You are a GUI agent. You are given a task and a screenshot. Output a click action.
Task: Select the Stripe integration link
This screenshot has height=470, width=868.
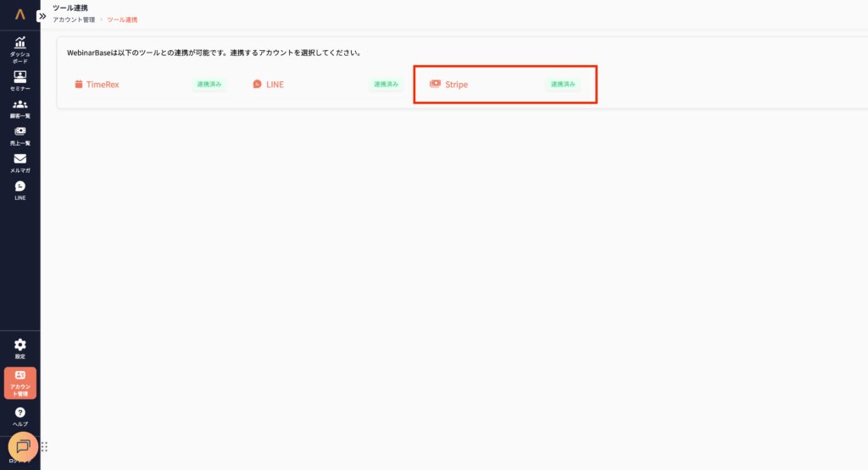click(456, 85)
